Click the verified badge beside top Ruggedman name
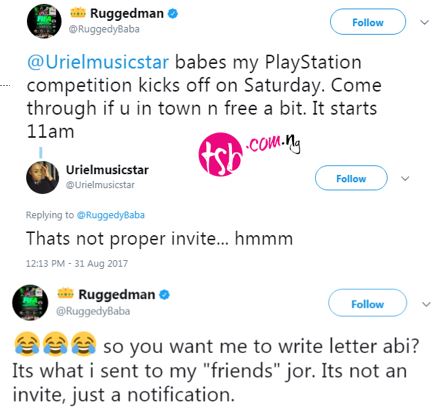Viewport: 440px width, 419px height. click(x=173, y=14)
